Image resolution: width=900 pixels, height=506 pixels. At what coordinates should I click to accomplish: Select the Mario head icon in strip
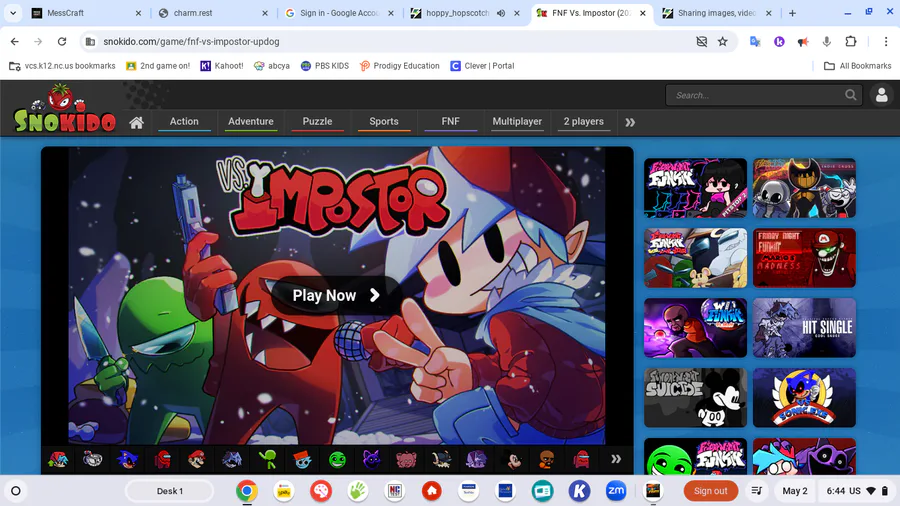pos(197,459)
